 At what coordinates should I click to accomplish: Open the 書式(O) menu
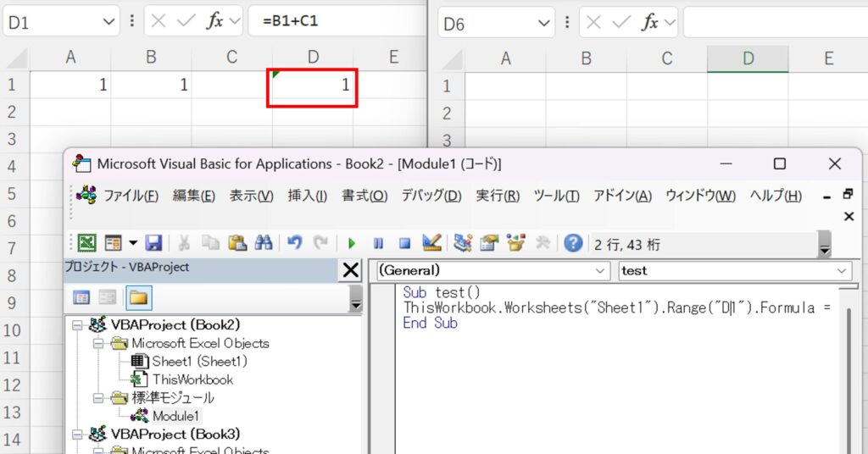(364, 196)
